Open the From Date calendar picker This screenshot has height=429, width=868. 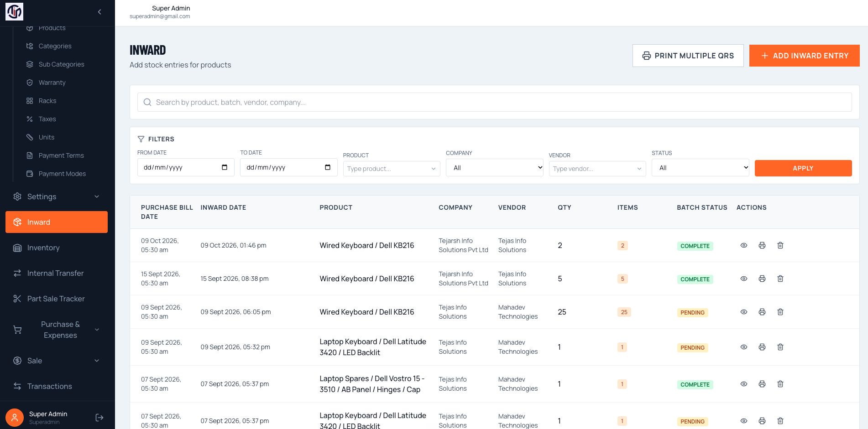[224, 167]
